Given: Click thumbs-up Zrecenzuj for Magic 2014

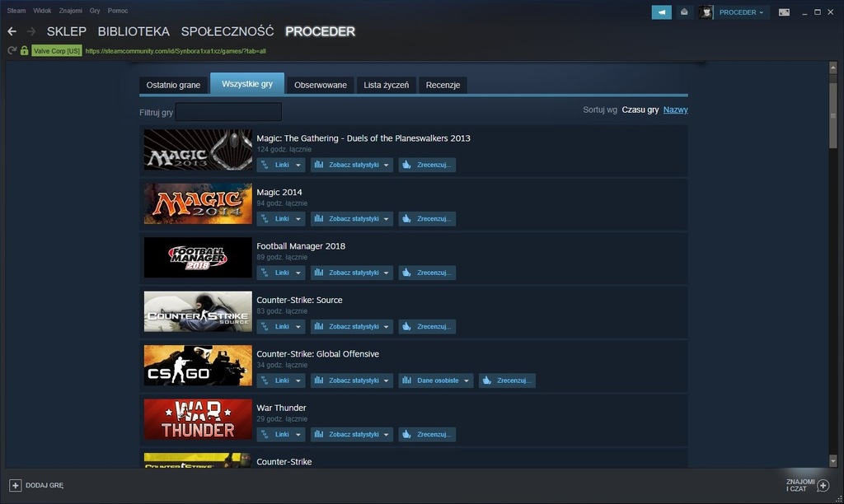Looking at the screenshot, I should coord(428,219).
